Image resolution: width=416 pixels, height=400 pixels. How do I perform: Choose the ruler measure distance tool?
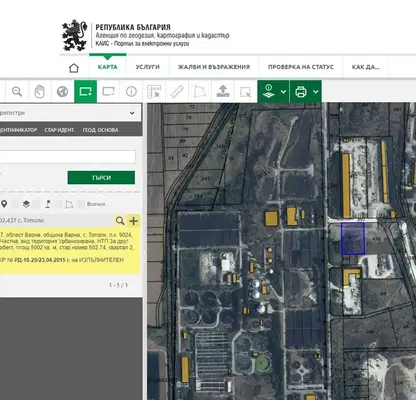[177, 91]
